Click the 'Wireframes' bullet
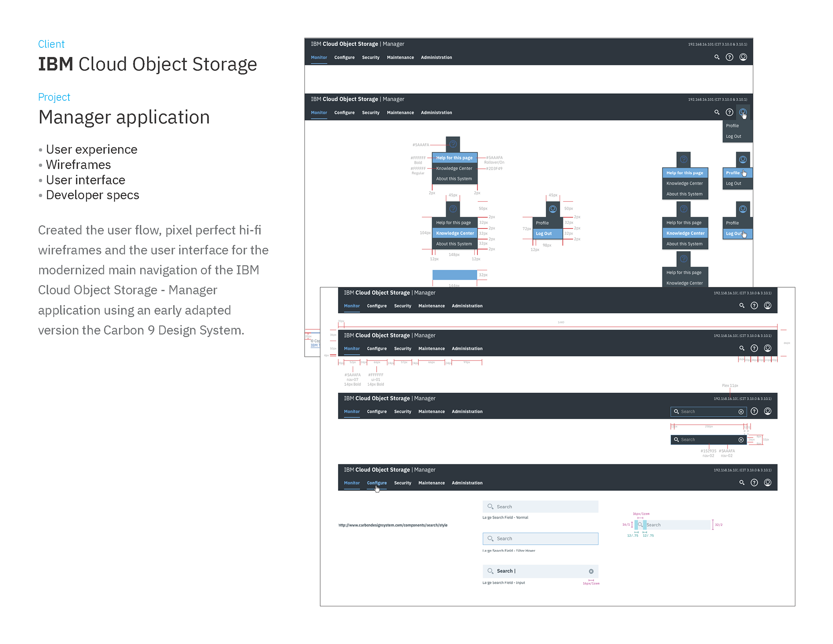The height and width of the screenshot is (644, 833). point(78,165)
